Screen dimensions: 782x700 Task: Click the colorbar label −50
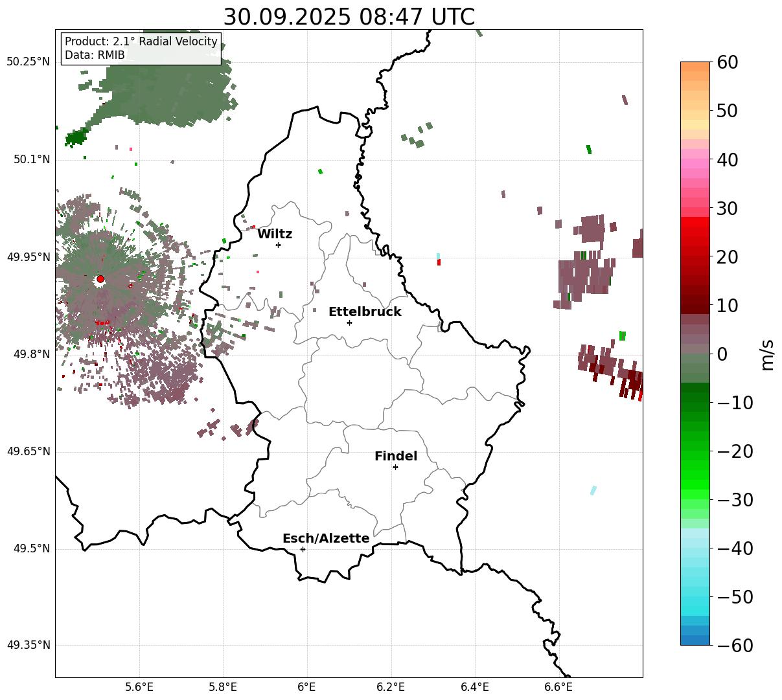pyautogui.click(x=735, y=597)
